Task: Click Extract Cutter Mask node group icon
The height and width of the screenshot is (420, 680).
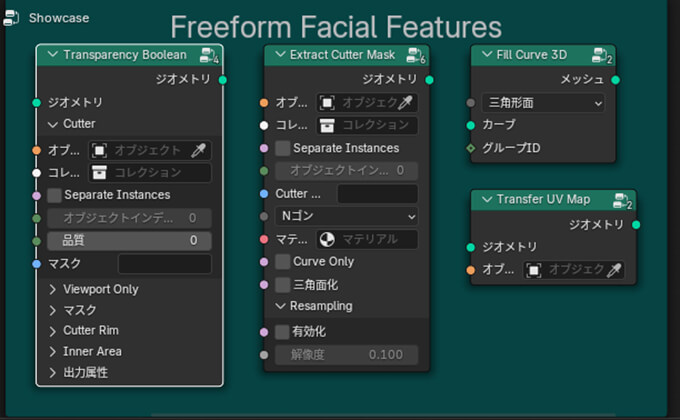Action: (x=415, y=56)
